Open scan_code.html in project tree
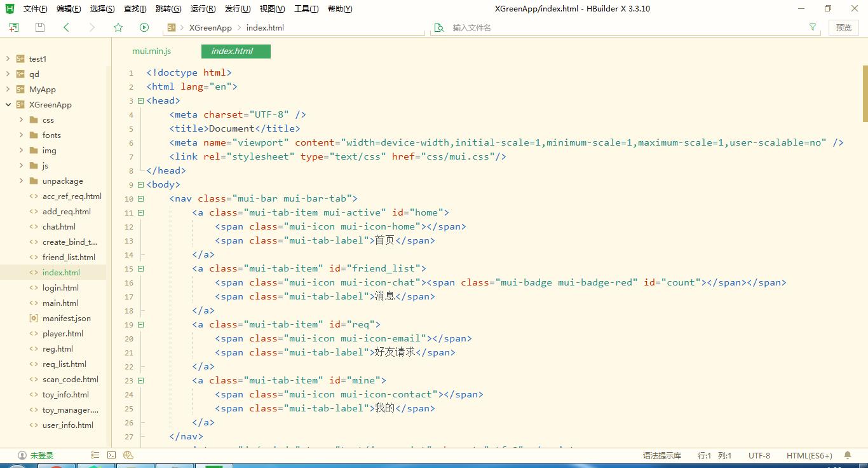 click(71, 379)
